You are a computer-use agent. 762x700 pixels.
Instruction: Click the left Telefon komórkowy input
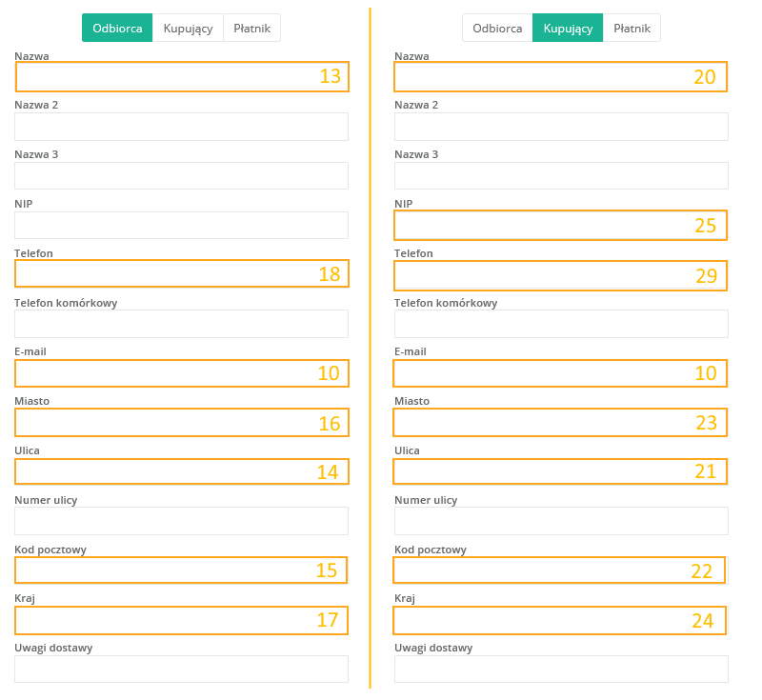click(x=181, y=324)
